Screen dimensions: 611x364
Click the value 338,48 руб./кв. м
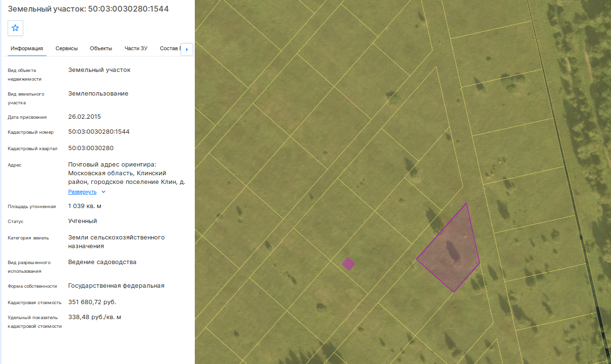pos(95,317)
